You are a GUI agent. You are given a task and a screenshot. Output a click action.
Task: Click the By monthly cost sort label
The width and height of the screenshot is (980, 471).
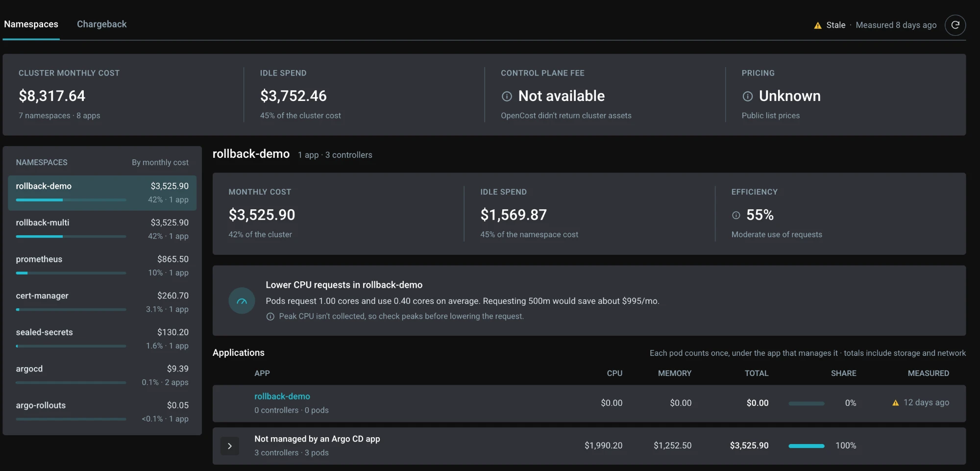pyautogui.click(x=160, y=162)
